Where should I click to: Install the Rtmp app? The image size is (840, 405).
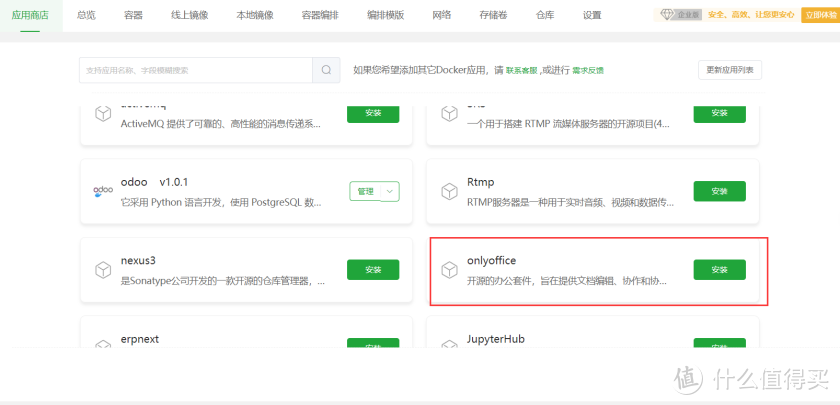[x=719, y=191]
